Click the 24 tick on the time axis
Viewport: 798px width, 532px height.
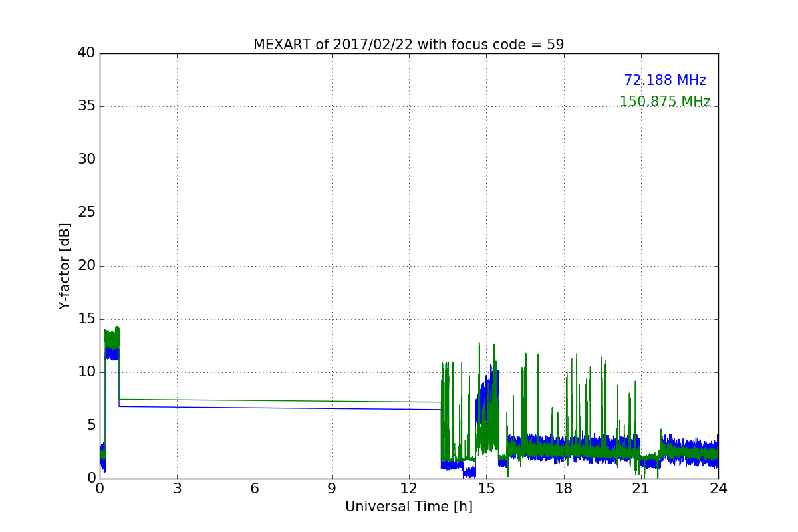718,489
